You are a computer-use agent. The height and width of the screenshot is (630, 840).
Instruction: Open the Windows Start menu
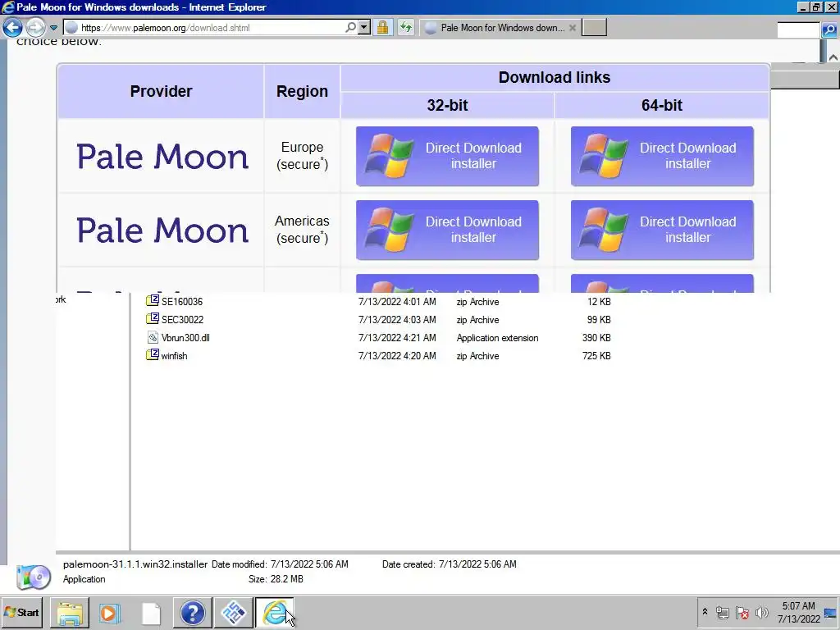click(x=21, y=612)
